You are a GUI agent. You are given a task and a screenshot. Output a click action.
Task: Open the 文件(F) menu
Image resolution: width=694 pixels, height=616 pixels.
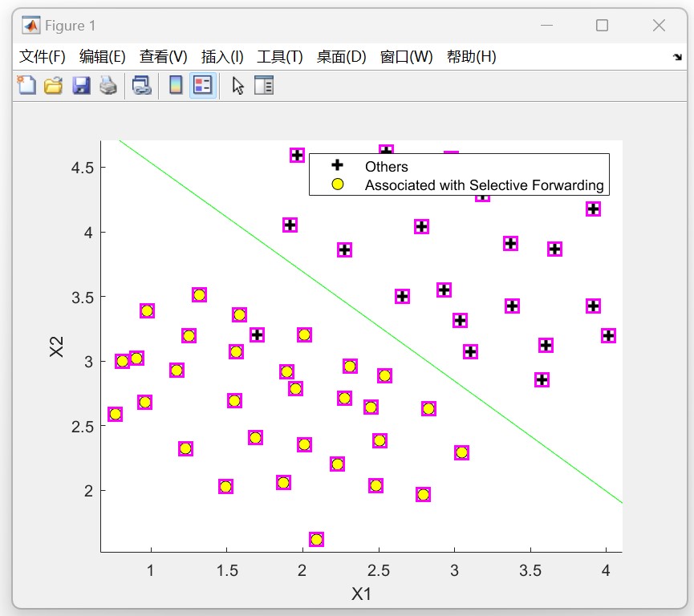pyautogui.click(x=42, y=57)
